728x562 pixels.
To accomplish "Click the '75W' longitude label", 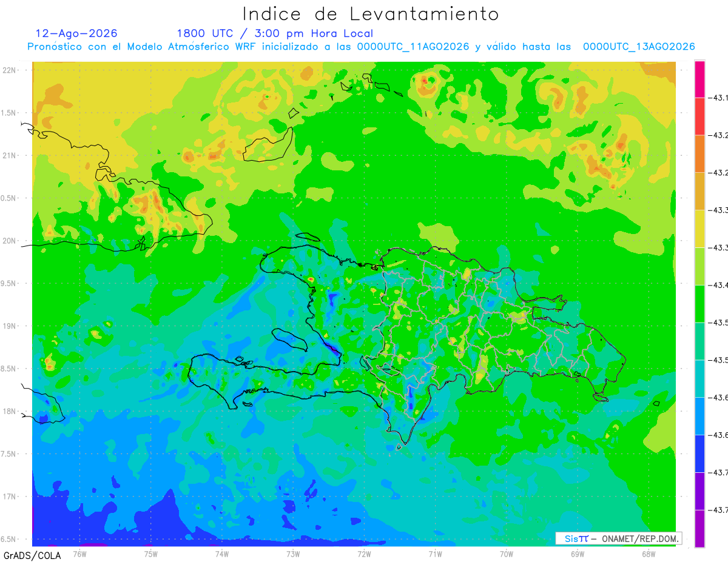I will [x=151, y=554].
